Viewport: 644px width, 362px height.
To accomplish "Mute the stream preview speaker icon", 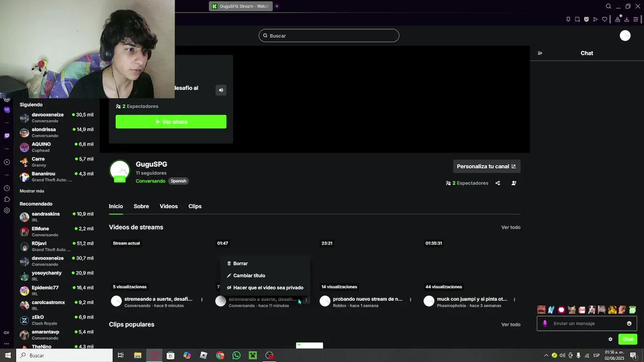I will pyautogui.click(x=221, y=90).
